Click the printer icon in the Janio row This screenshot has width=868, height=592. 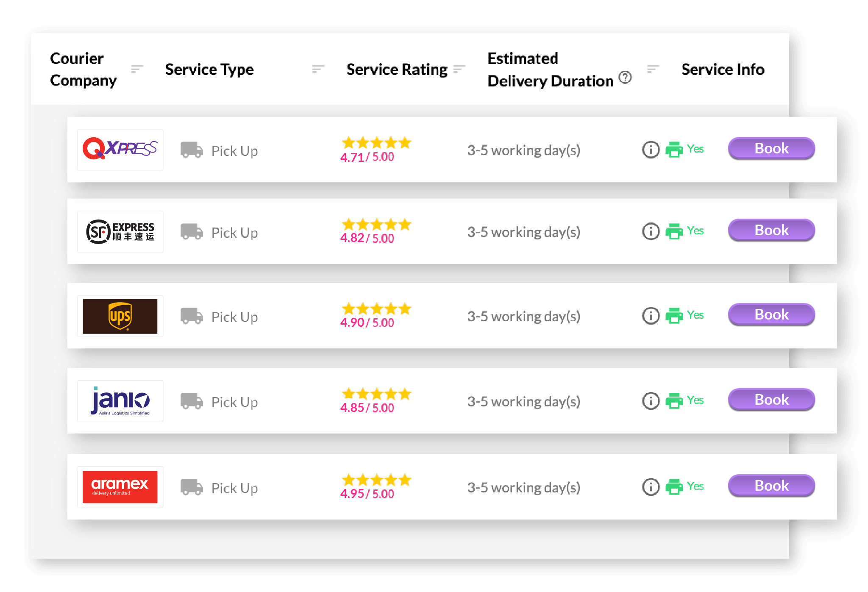[x=674, y=401]
